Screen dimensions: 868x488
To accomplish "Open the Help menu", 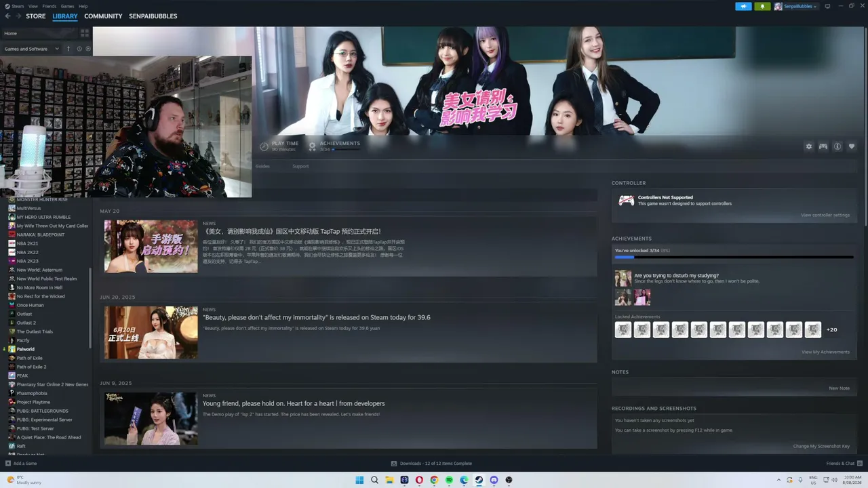I will point(83,6).
